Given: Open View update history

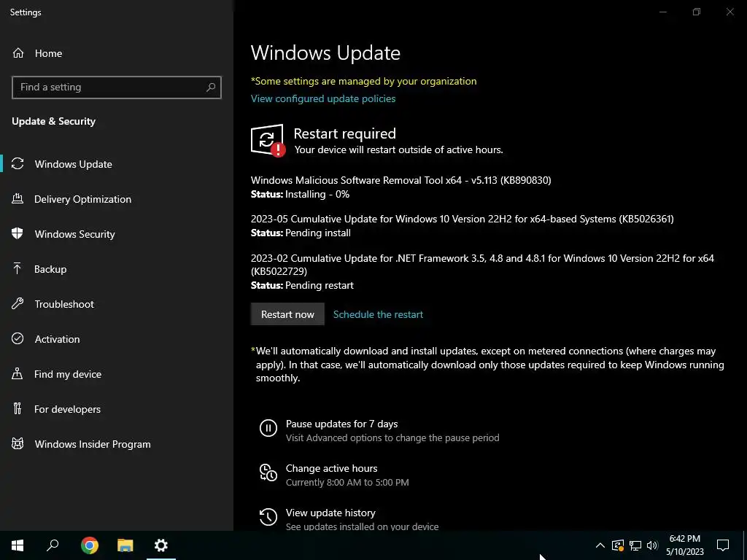Looking at the screenshot, I should pos(330,513).
